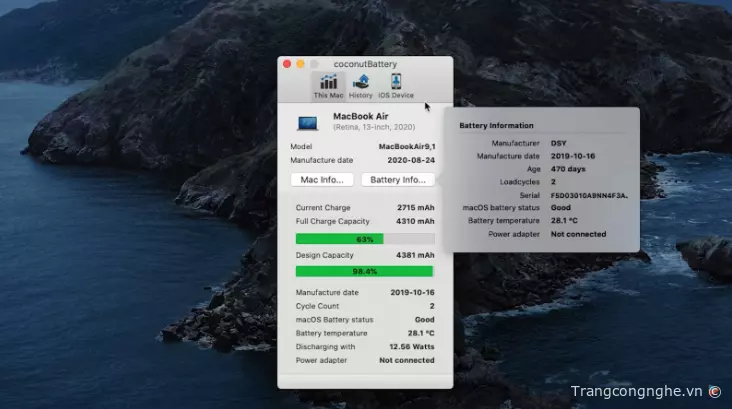Click the Full Charge Capacity 4310 mAh value

[x=415, y=221]
